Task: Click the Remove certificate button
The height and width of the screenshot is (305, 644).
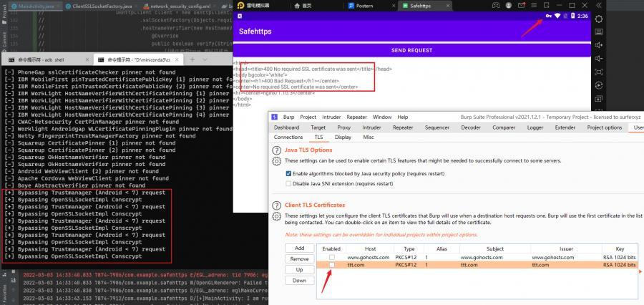Action: tap(300, 258)
